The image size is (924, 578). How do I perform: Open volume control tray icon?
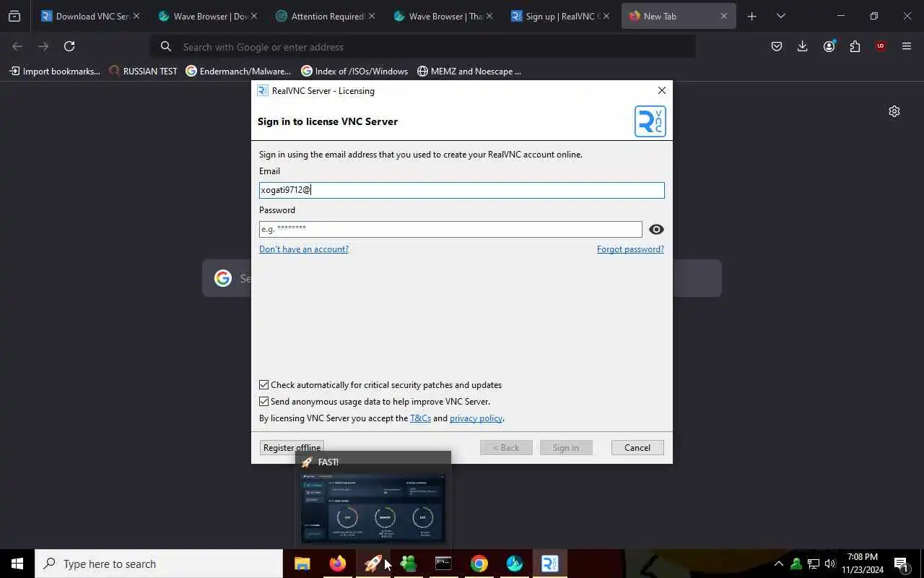pyautogui.click(x=830, y=564)
